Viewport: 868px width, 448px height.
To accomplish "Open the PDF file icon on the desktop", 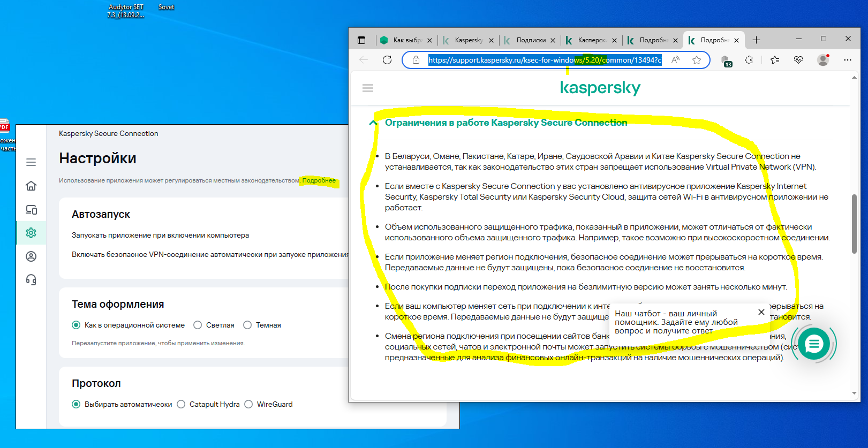I will pos(4,126).
